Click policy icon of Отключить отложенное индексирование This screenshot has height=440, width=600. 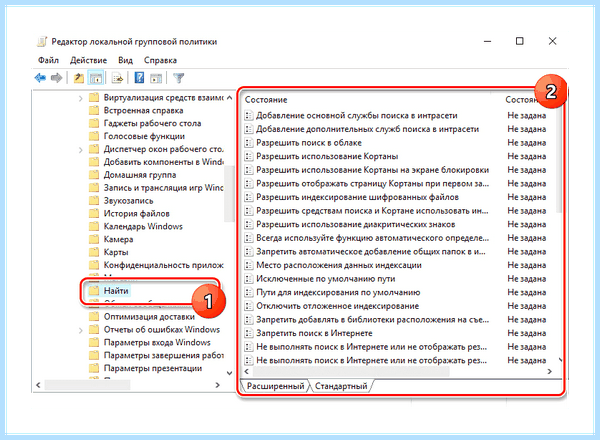249,306
